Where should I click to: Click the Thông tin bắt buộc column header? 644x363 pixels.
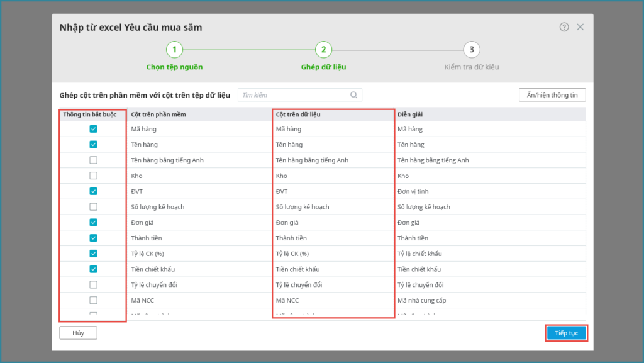pyautogui.click(x=93, y=114)
